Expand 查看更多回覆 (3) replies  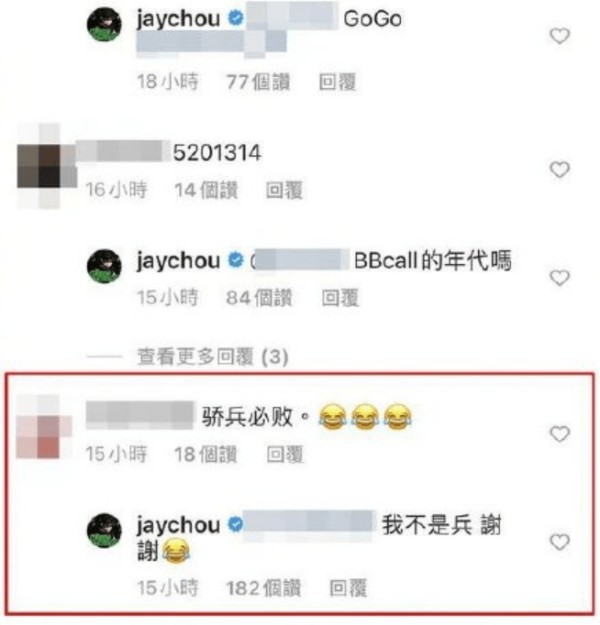(212, 357)
